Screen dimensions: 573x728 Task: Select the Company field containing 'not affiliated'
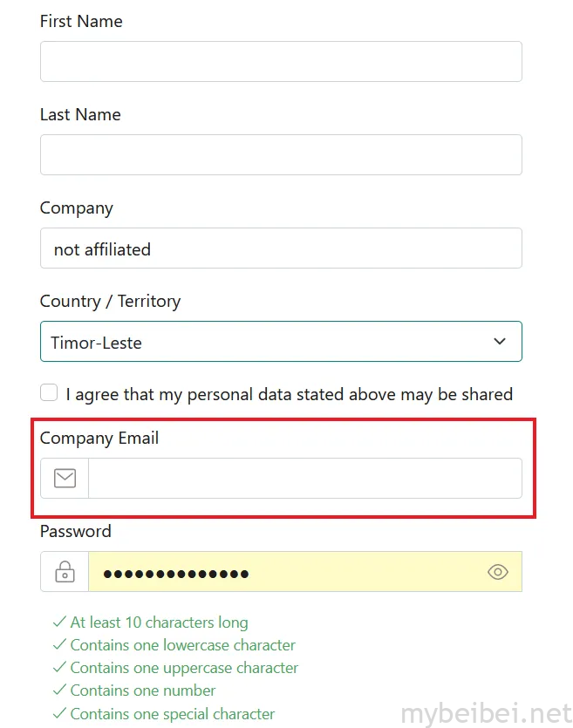click(x=281, y=248)
